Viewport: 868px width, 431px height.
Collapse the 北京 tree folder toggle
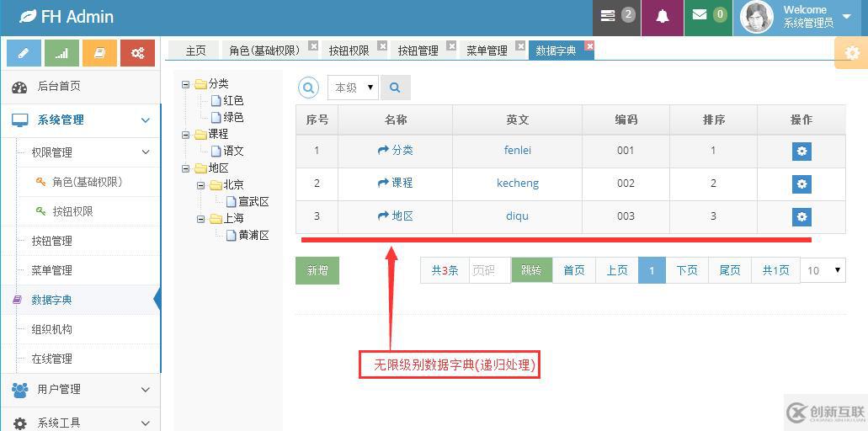[201, 185]
